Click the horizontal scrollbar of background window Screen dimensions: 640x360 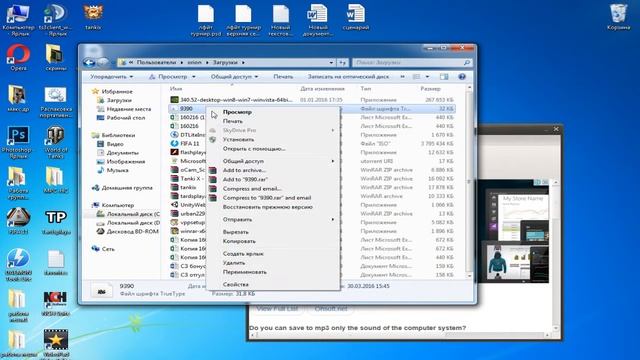point(402,336)
